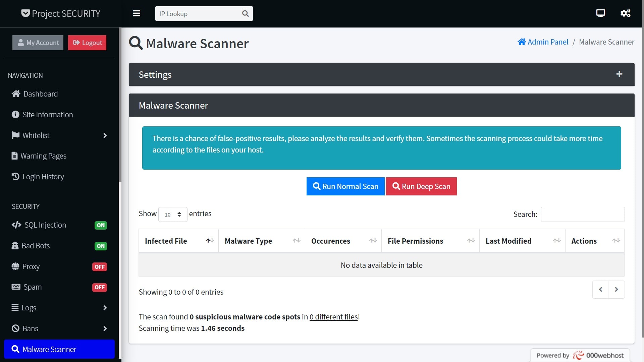The height and width of the screenshot is (362, 644).
Task: Click the Project SECURITY shield logo
Action: (x=25, y=13)
